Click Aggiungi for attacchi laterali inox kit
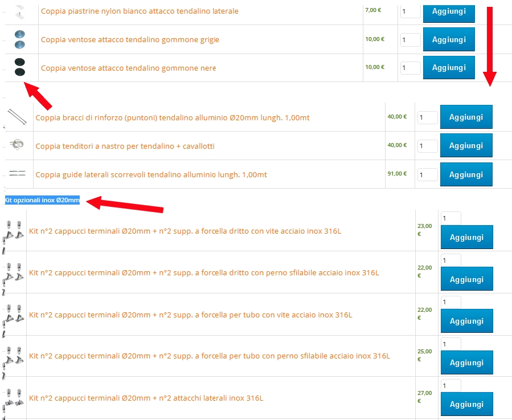The image size is (512, 420). (x=467, y=404)
